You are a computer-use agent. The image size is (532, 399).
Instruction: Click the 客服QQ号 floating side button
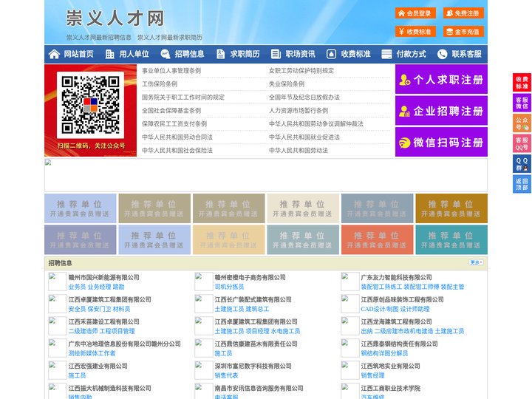tap(522, 143)
